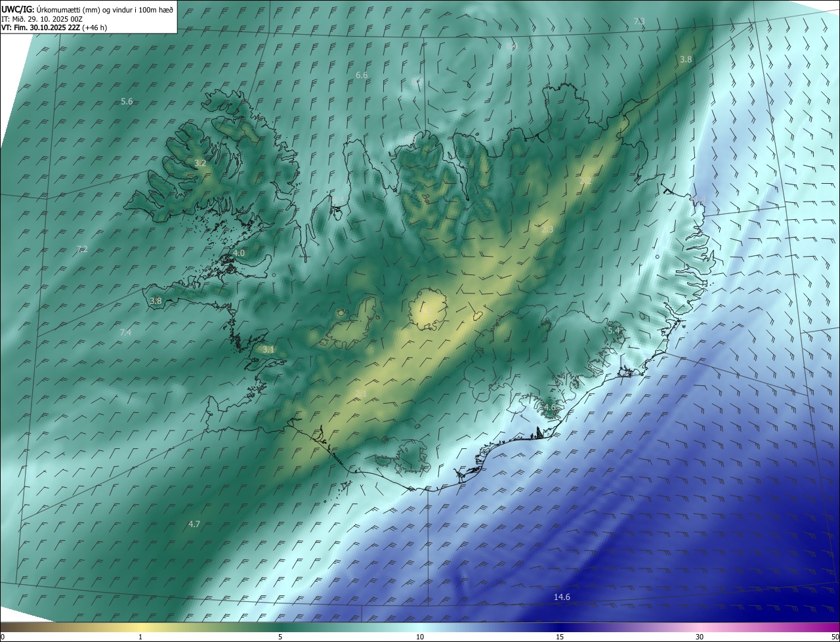Click the 7.4 value label
This screenshot has width=840, height=642.
click(125, 333)
